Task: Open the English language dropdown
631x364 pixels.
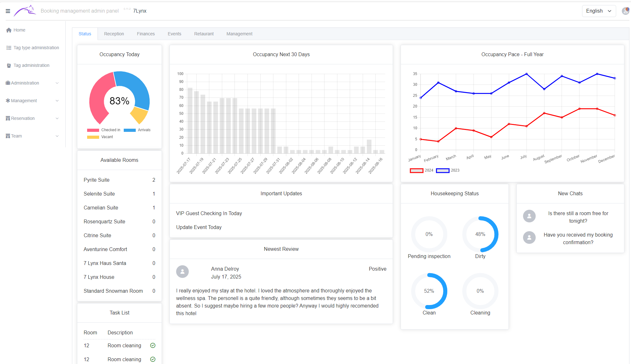Action: 598,11
